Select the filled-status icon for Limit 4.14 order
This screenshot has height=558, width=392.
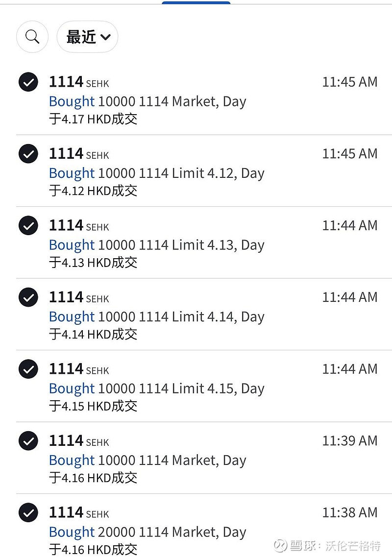[28, 297]
